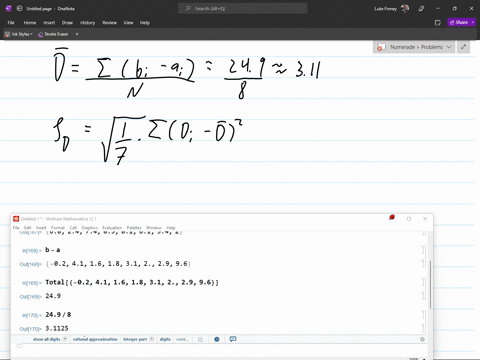Click 'more...' in the suggestions bar

click(x=183, y=339)
